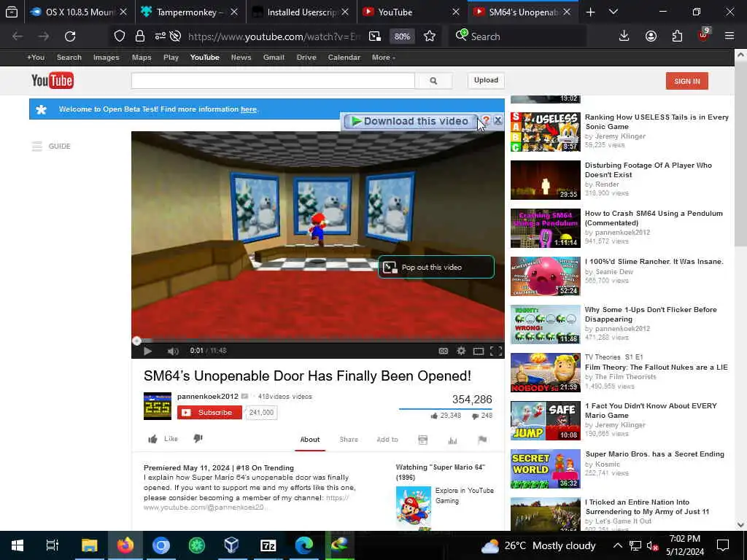Open Film Theory Fallout Nukes video title
The image size is (747, 560).
click(656, 367)
